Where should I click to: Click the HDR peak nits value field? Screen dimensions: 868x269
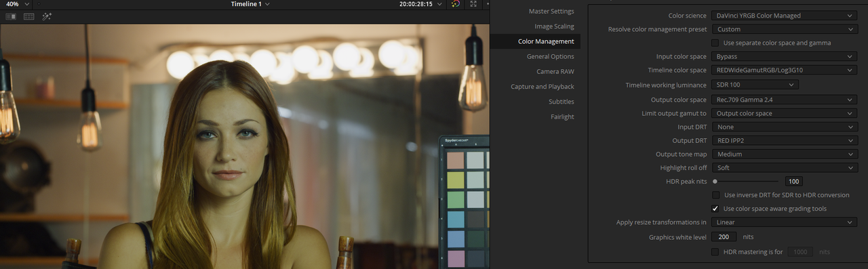click(x=793, y=182)
